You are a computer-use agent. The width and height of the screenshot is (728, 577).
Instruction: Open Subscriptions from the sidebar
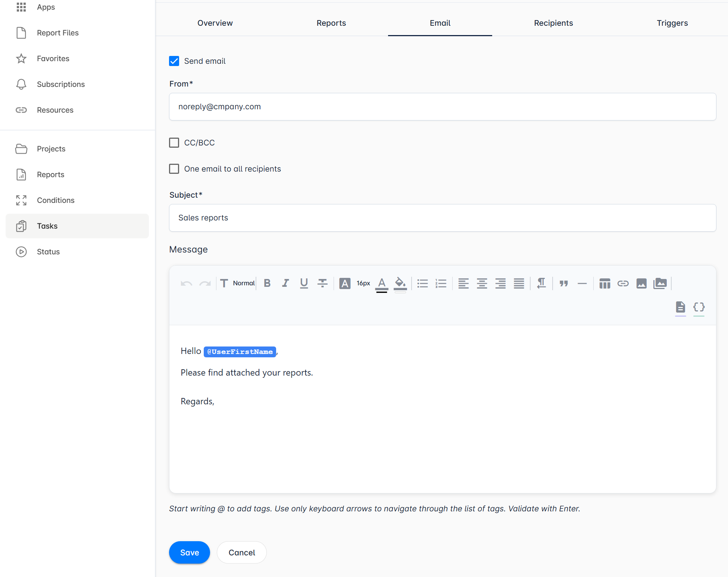point(61,84)
